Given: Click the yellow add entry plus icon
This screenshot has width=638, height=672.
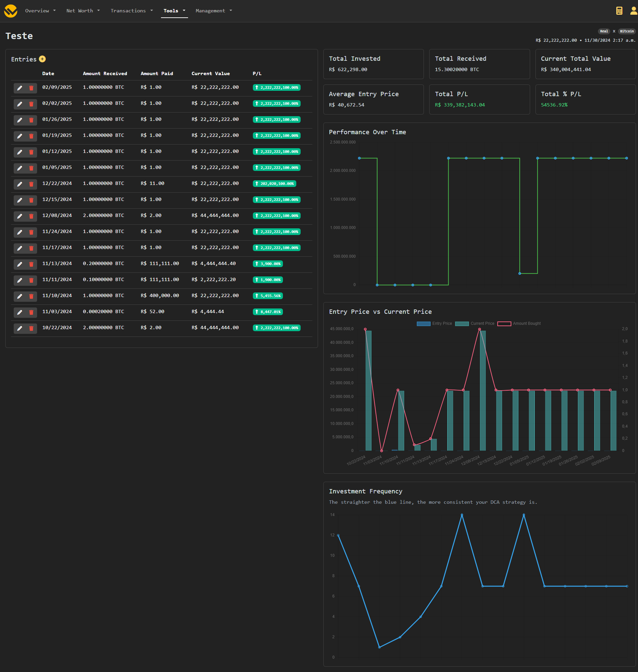Looking at the screenshot, I should click(x=42, y=59).
